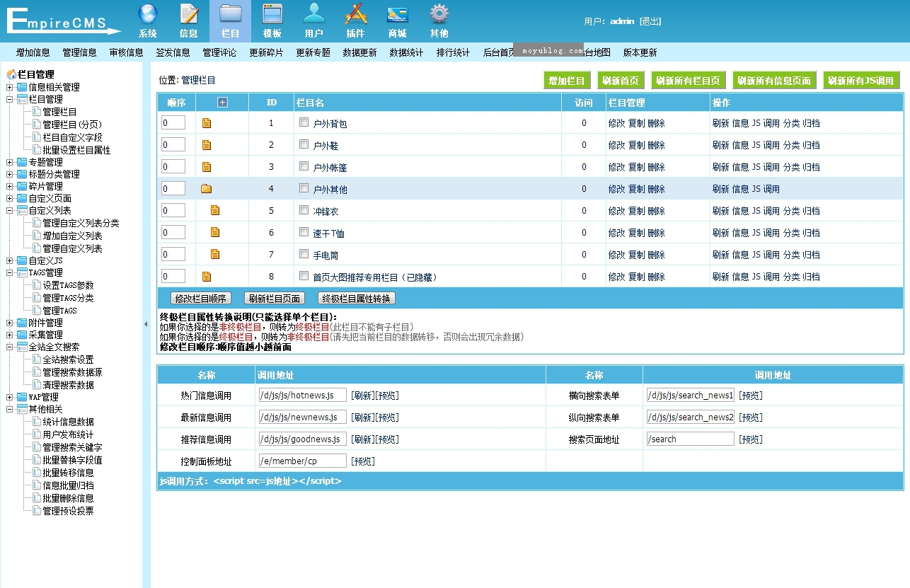910x588 pixels.
Task: Click the 栏目 folder icon in top bar
Action: 231,14
